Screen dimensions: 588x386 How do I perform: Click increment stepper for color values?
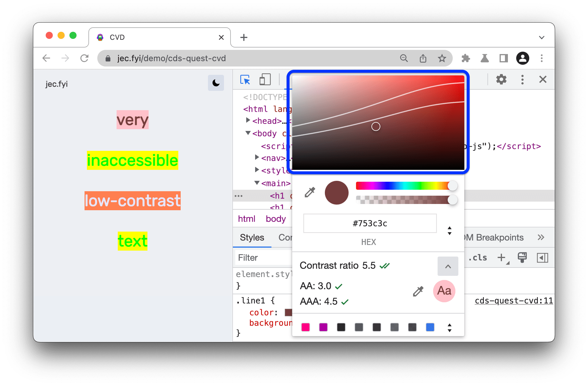point(449,228)
